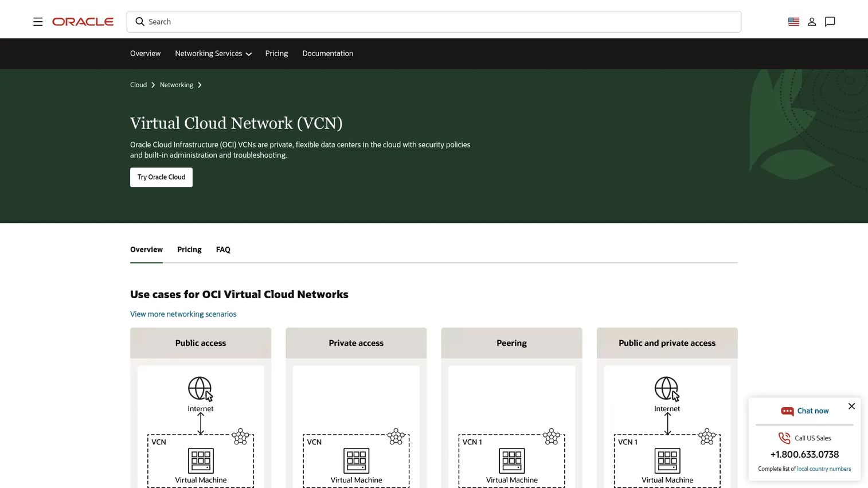
Task: Click Public and private access card header
Action: click(x=667, y=343)
